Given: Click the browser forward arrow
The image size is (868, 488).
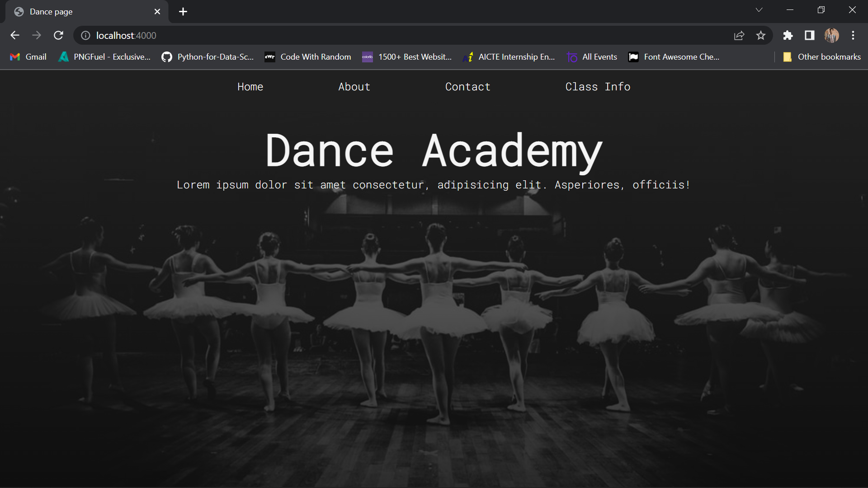Looking at the screenshot, I should click(x=37, y=35).
